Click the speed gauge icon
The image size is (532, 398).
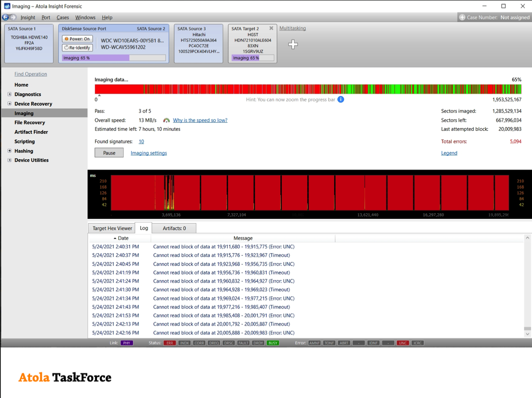click(x=167, y=120)
